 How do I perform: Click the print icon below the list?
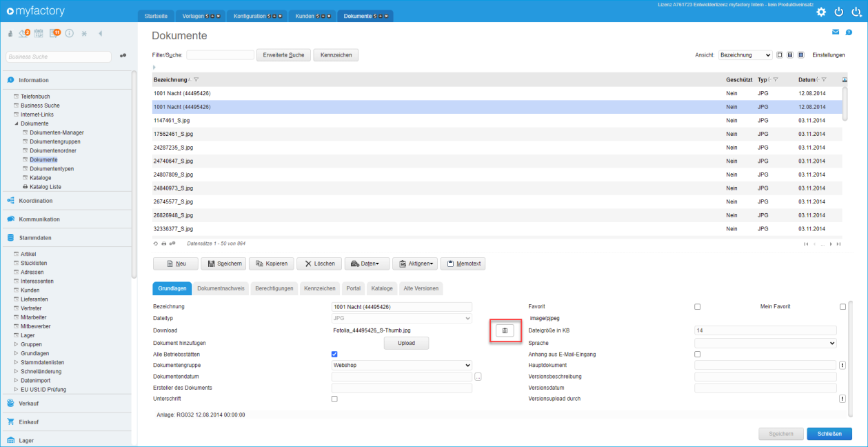point(164,244)
